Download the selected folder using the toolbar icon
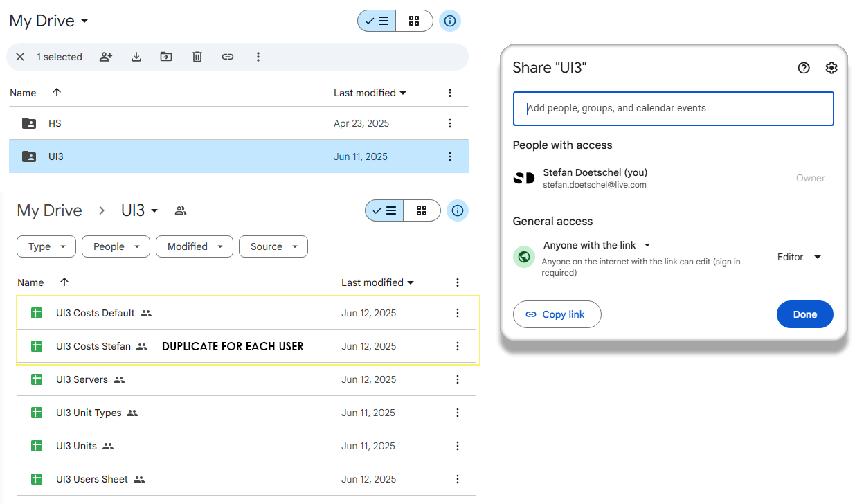Viewport: 855px width, 504px height. tap(136, 57)
